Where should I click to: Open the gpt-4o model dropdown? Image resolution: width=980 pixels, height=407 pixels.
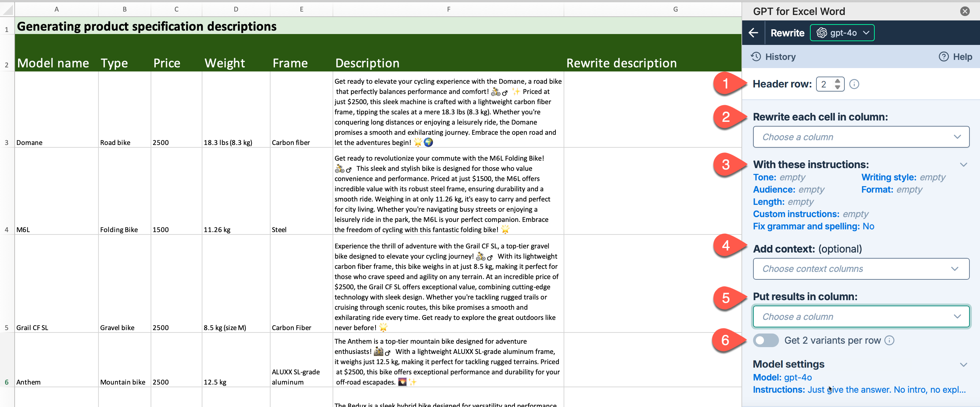pyautogui.click(x=866, y=33)
